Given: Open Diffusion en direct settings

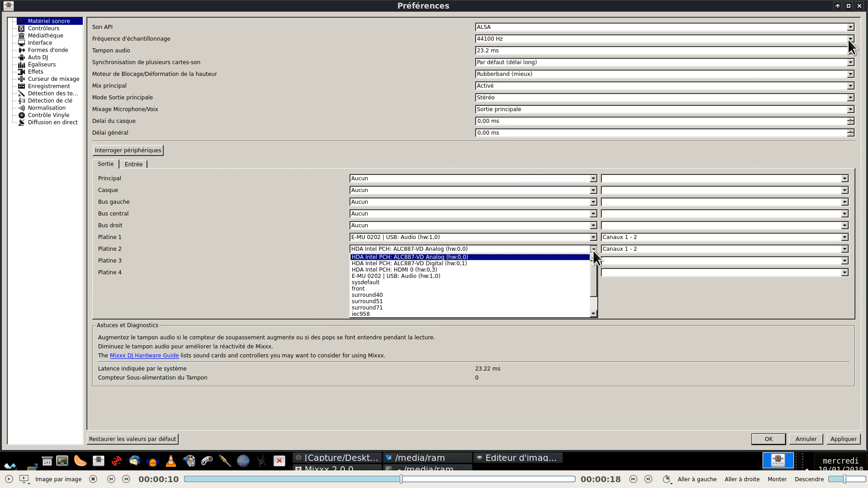Looking at the screenshot, I should coord(52,122).
